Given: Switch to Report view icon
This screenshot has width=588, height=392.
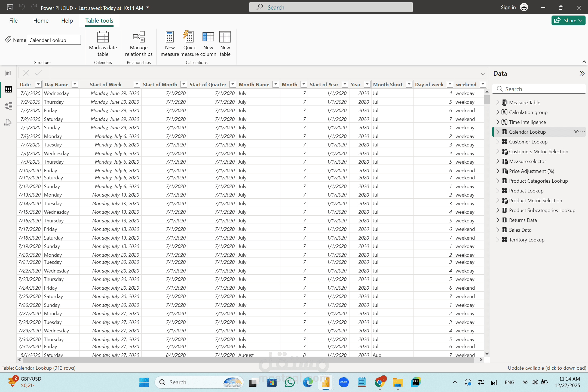Looking at the screenshot, I should pyautogui.click(x=8, y=73).
